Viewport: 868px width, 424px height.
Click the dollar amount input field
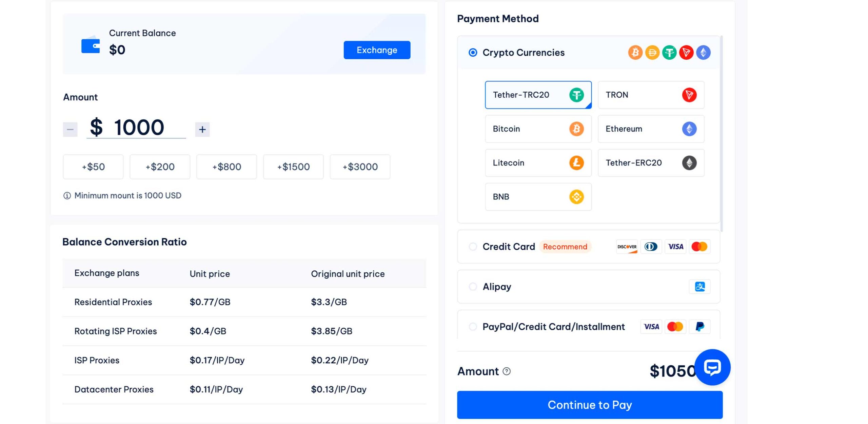coord(139,128)
